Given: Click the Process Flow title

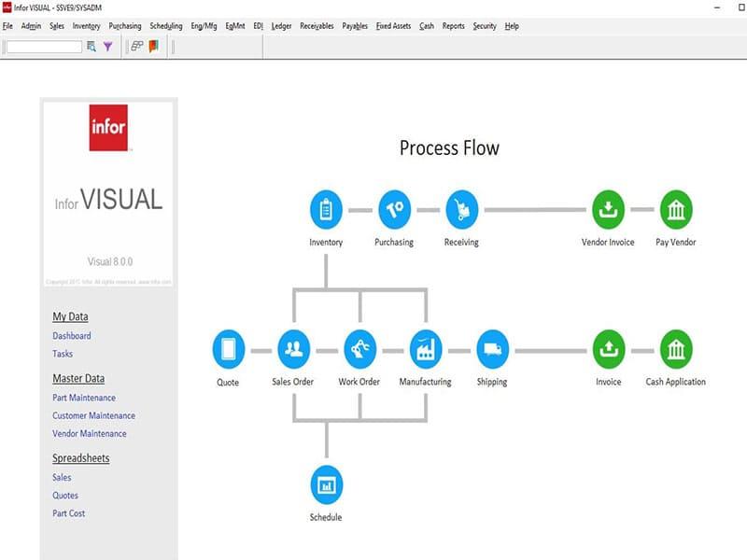Looking at the screenshot, I should click(x=449, y=148).
